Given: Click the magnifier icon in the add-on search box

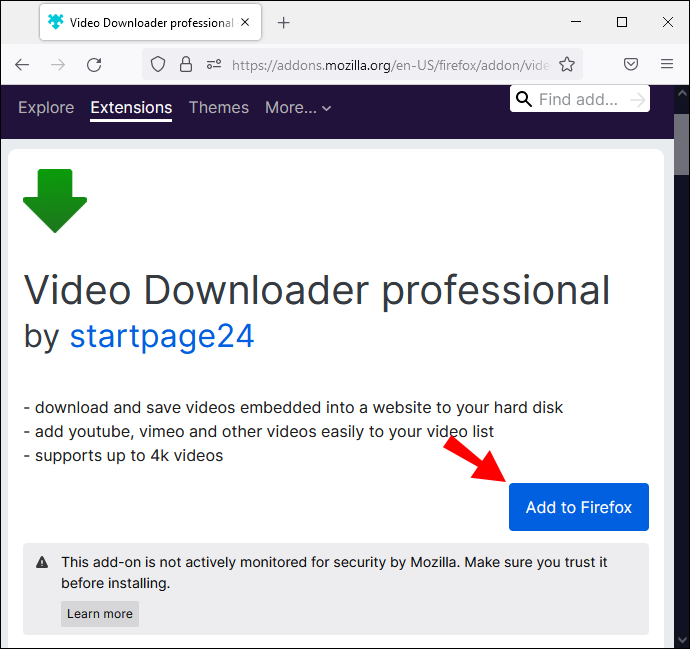Looking at the screenshot, I should coord(523,99).
